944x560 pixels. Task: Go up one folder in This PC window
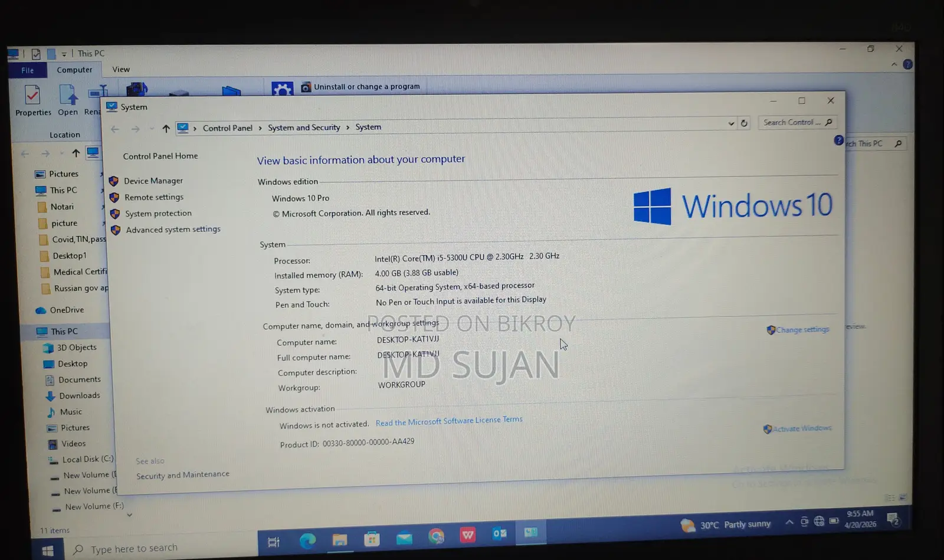click(x=76, y=153)
